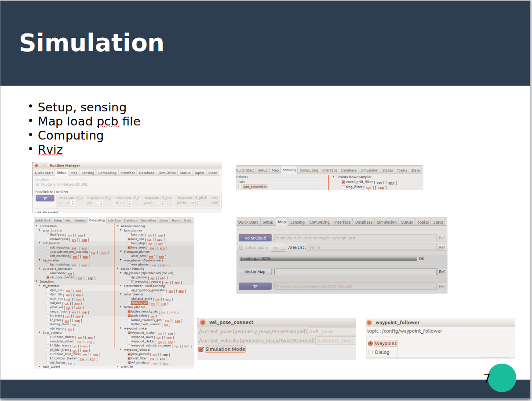Open the Map tab in the Map panel

point(282,222)
